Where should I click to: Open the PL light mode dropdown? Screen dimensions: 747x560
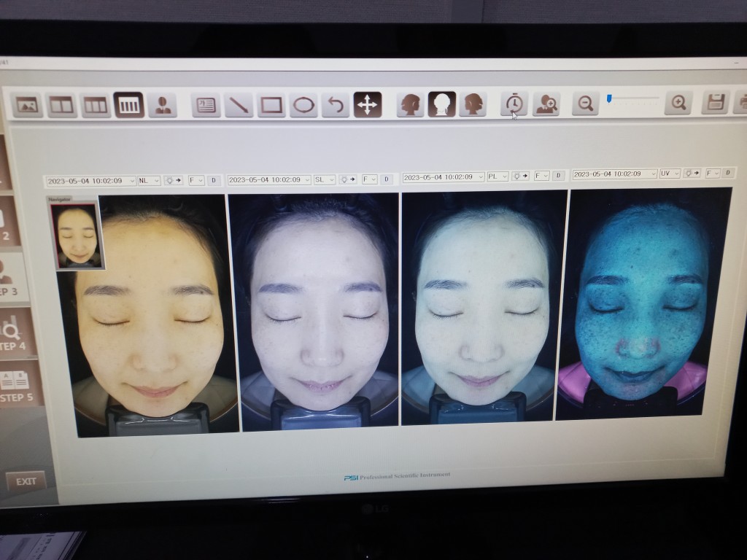coord(498,176)
